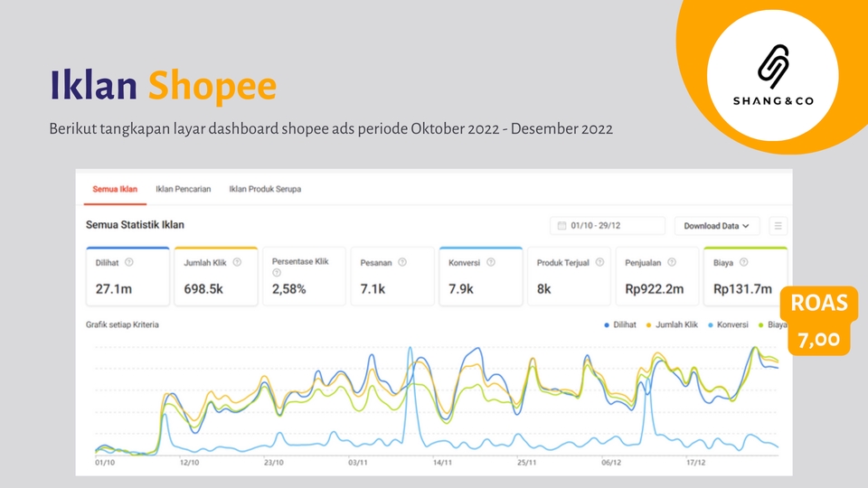Viewport: 868px width, 488px height.
Task: Toggle the Dilihat metric card
Action: (127, 277)
